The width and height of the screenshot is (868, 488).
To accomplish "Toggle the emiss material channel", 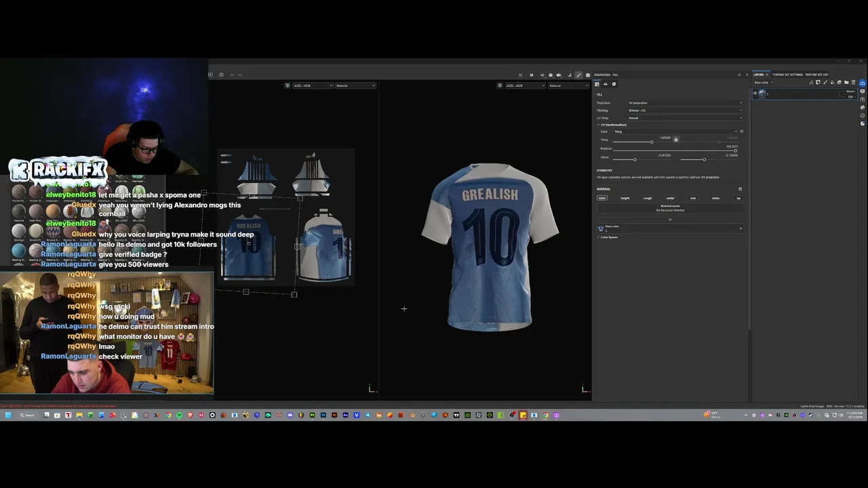I will 715,198.
